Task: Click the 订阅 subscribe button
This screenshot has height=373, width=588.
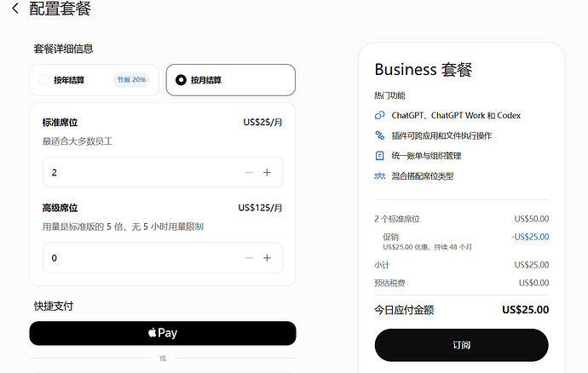Action: [461, 345]
